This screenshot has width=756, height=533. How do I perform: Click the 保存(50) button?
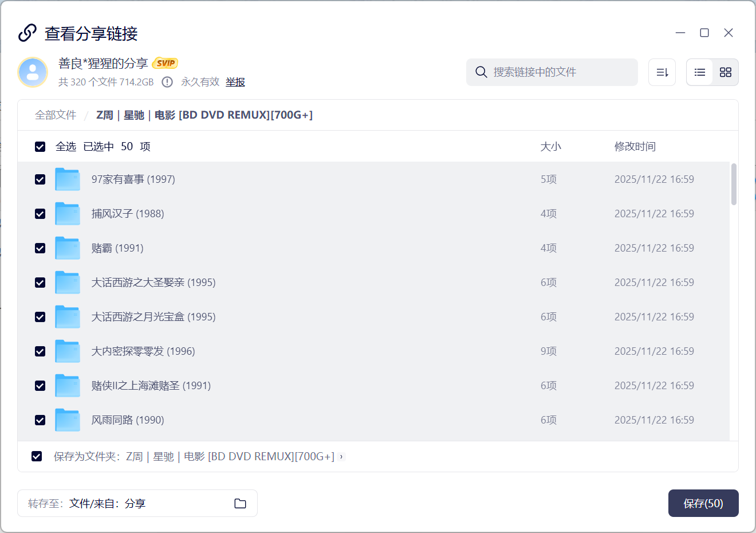click(x=703, y=503)
